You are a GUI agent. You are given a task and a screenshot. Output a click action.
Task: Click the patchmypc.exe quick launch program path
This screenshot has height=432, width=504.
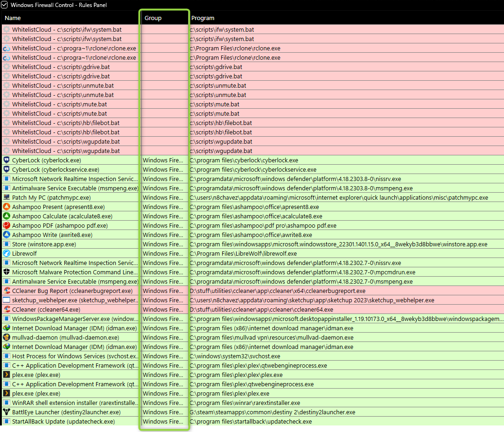tap(339, 198)
